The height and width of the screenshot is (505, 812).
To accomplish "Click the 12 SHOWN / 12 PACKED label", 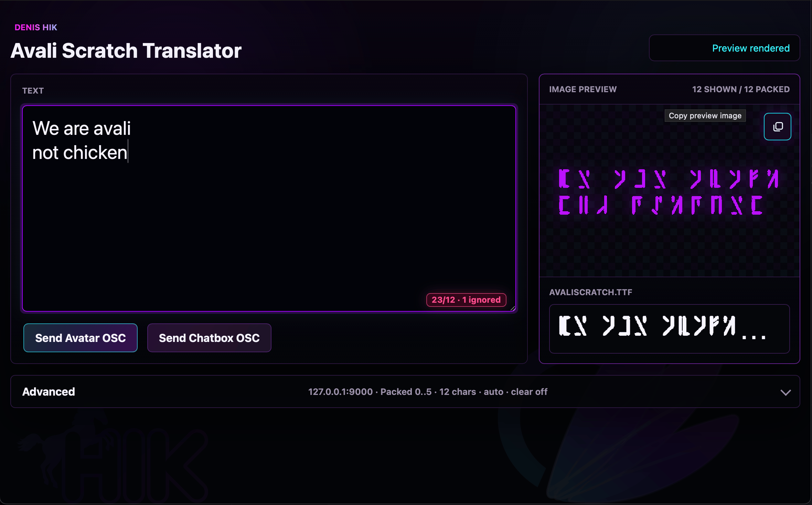I will coord(741,89).
